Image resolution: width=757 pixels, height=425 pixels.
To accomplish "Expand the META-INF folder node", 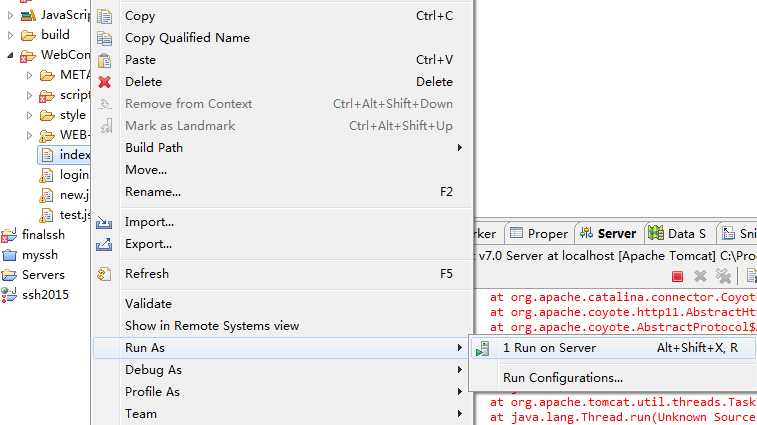I will point(29,75).
